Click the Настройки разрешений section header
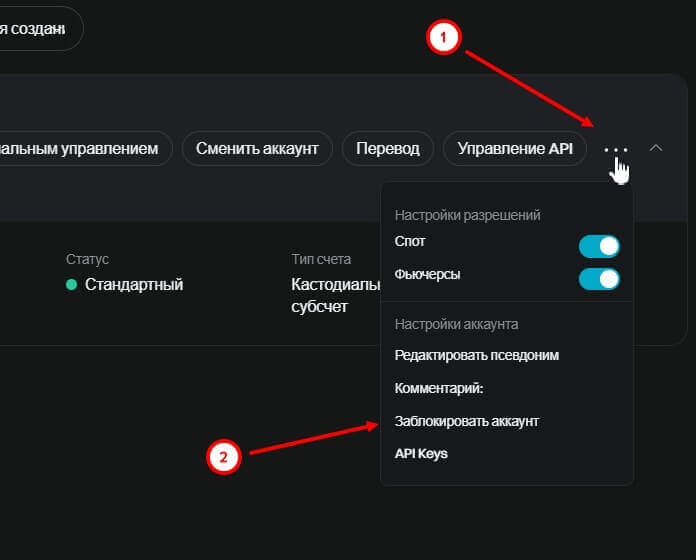Screen dimensions: 696x560 click(467, 215)
